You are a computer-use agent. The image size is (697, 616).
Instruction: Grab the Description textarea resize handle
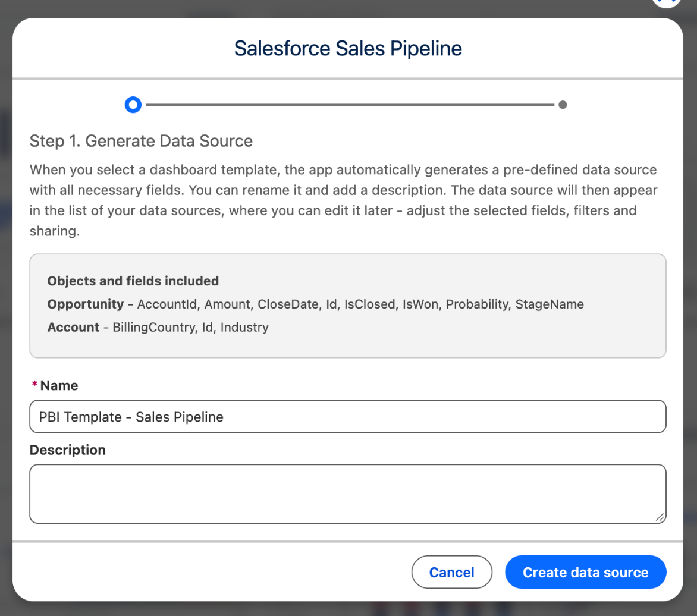coord(660,517)
